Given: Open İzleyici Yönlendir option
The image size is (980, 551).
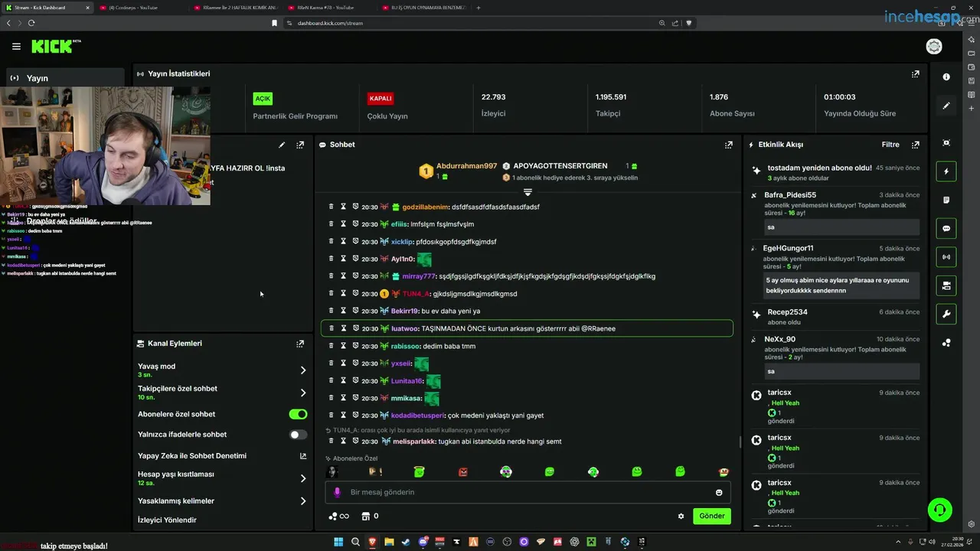Looking at the screenshot, I should [x=167, y=520].
